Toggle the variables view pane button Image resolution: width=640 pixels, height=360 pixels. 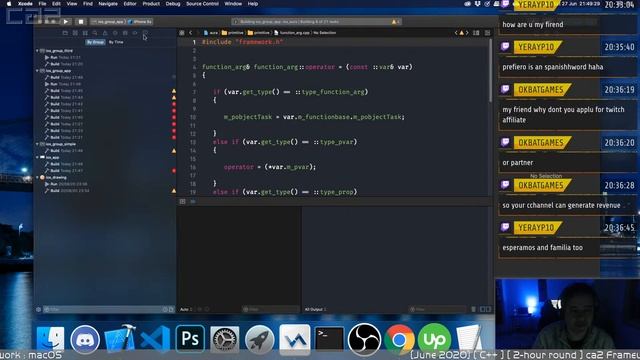click(482, 309)
